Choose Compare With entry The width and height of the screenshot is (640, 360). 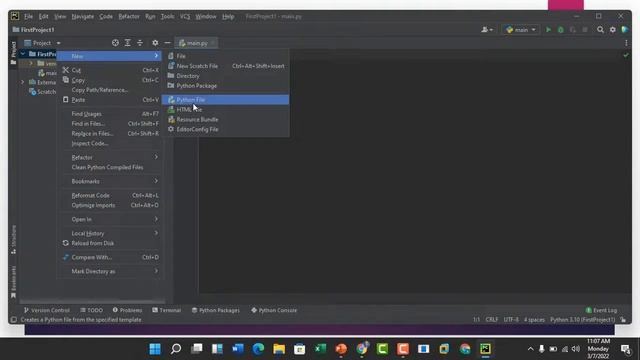[110, 258]
